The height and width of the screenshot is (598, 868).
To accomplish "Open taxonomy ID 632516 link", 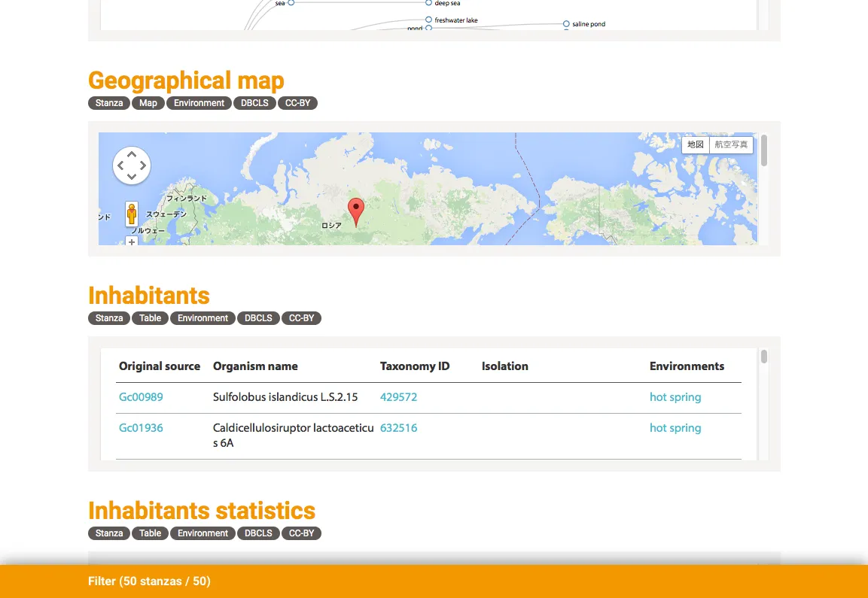I will pos(398,428).
